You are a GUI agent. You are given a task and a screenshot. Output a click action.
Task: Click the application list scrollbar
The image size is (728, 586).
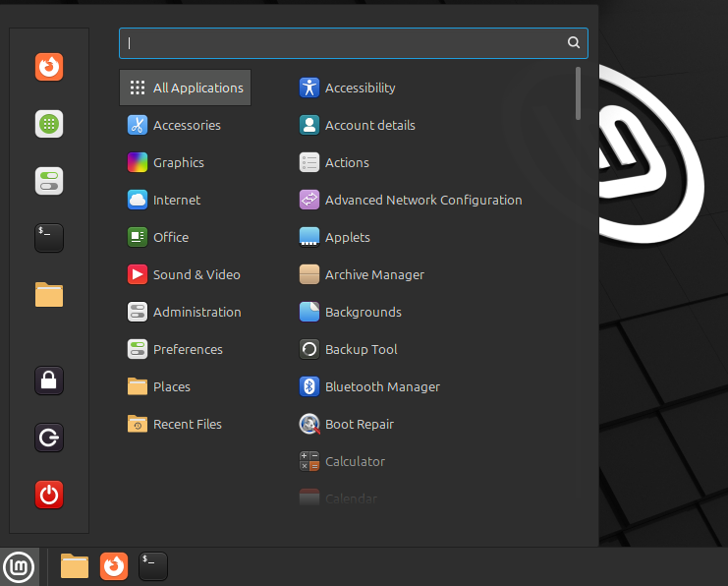579,93
